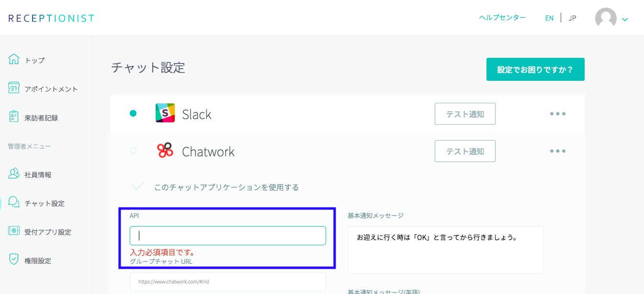644x294 pixels.
Task: Open the Appointment calendar icon
Action: point(14,88)
